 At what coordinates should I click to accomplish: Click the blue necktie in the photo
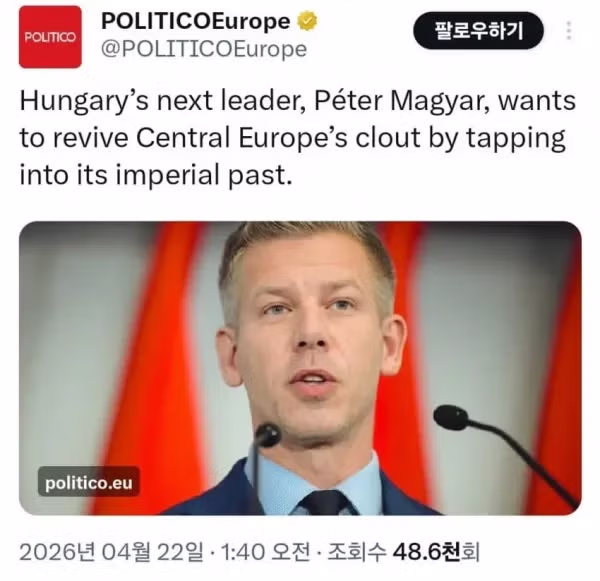[x=326, y=503]
